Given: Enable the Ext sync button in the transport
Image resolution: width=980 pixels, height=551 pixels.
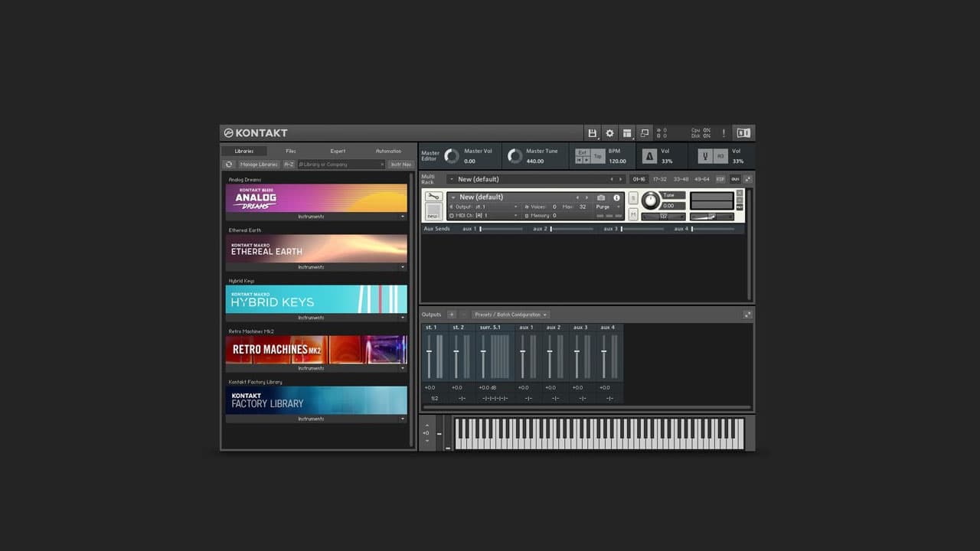Looking at the screenshot, I should (x=583, y=152).
